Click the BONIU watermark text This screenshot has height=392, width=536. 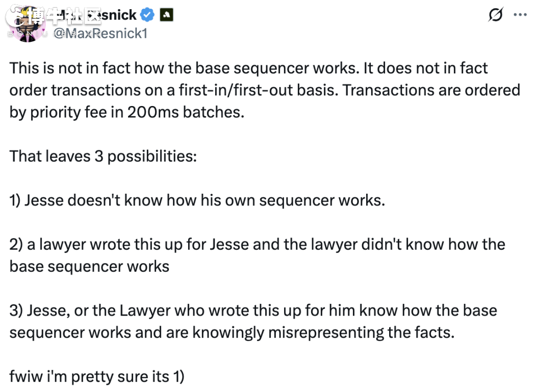click(28, 33)
